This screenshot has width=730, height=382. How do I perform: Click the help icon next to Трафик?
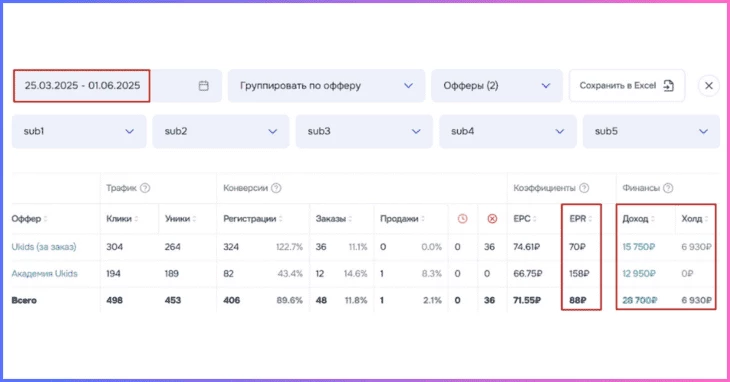tap(145, 188)
